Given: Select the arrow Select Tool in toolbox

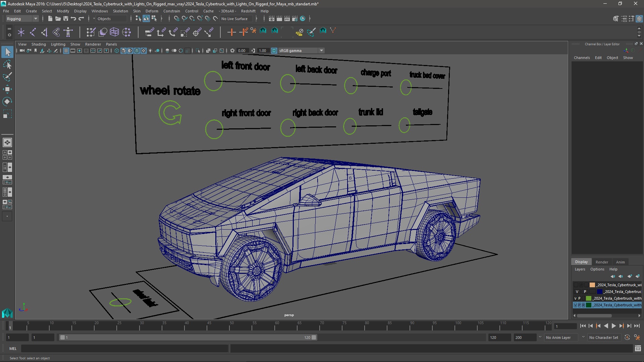Looking at the screenshot, I should (x=7, y=52).
